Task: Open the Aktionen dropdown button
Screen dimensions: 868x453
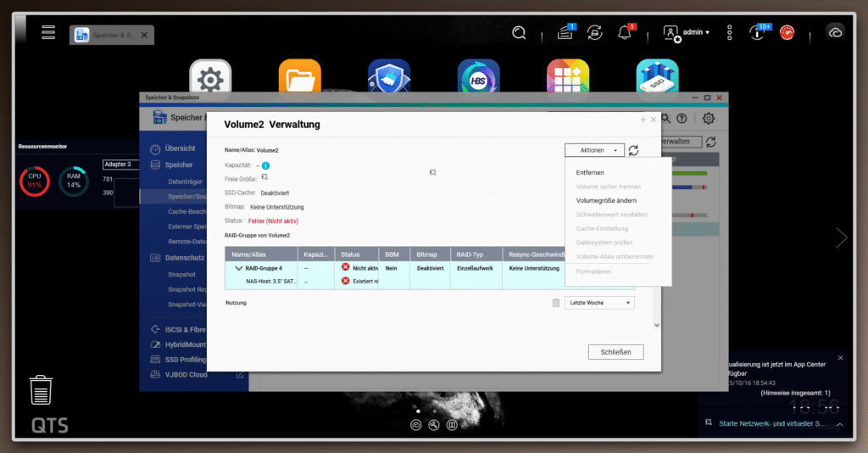Action: coord(595,150)
